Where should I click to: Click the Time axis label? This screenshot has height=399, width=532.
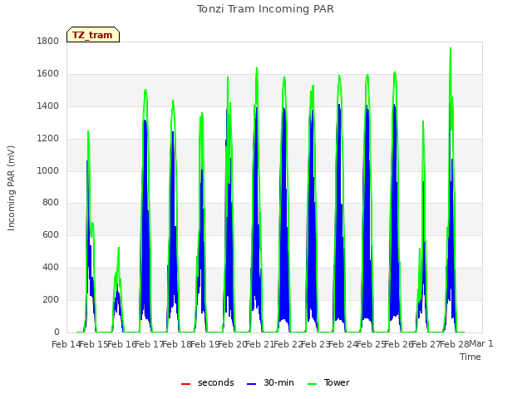[470, 357]
